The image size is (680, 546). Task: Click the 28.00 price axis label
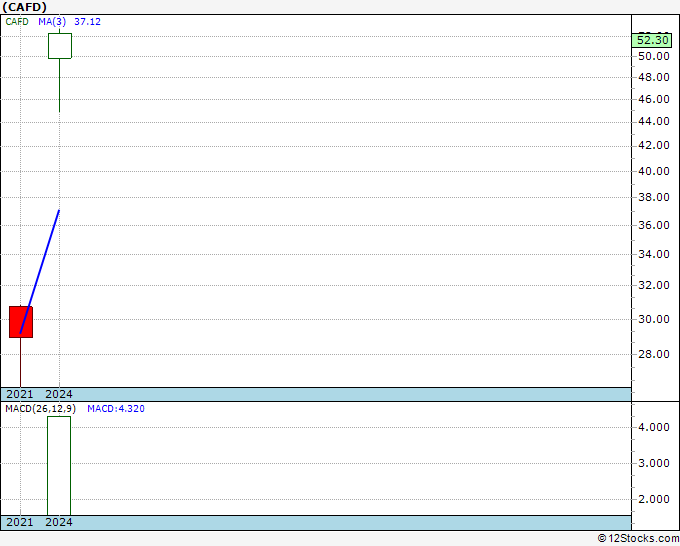(654, 354)
